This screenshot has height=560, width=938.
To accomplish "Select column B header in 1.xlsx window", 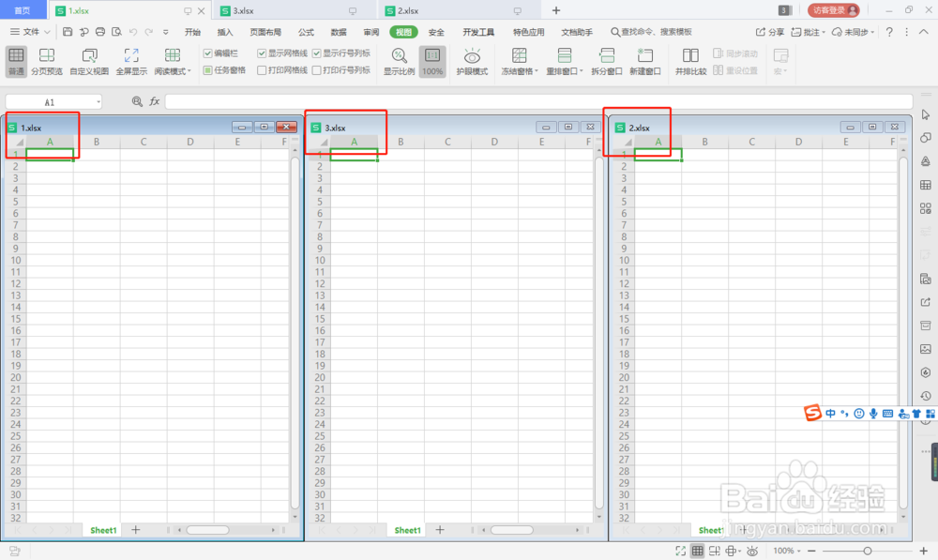I will tap(97, 142).
